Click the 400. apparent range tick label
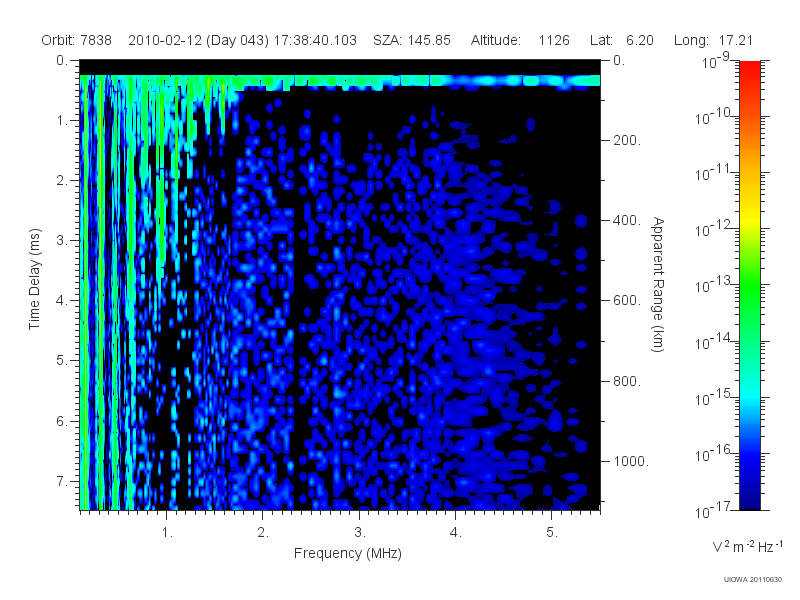This screenshot has height=600, width=800. pos(627,220)
